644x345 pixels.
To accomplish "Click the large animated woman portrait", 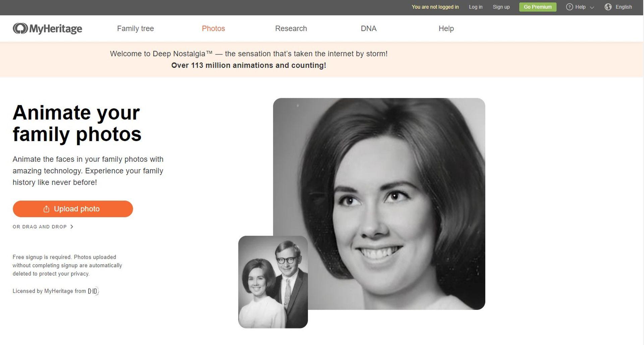I will pos(379,204).
